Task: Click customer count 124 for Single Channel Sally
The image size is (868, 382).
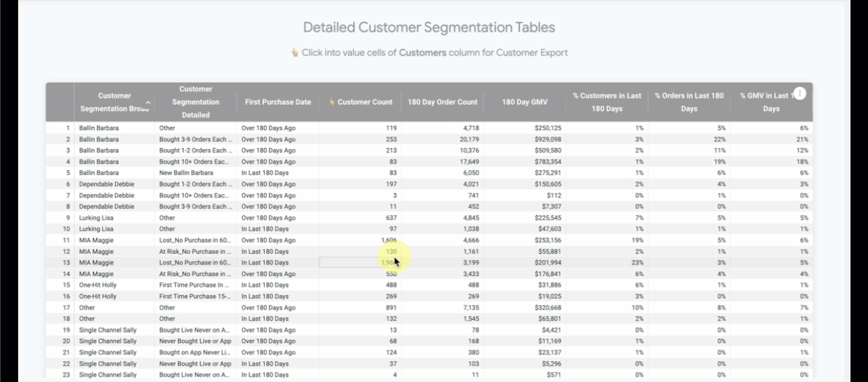Action: (390, 352)
